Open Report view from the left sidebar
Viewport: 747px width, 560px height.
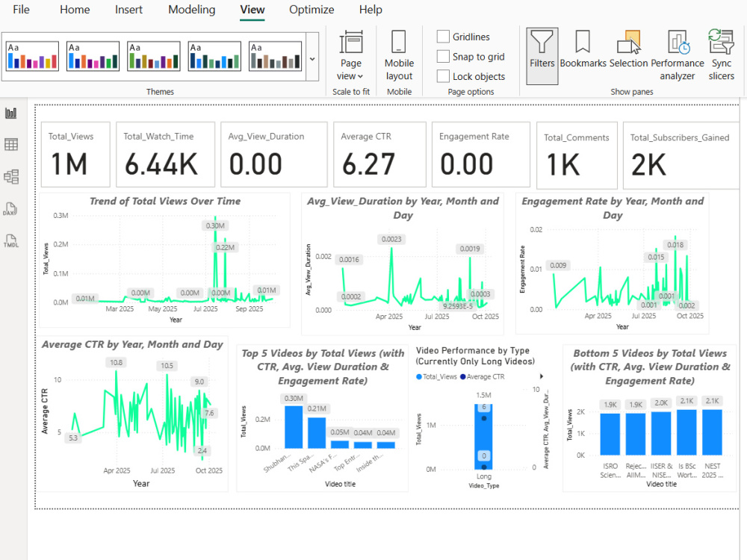(x=11, y=113)
